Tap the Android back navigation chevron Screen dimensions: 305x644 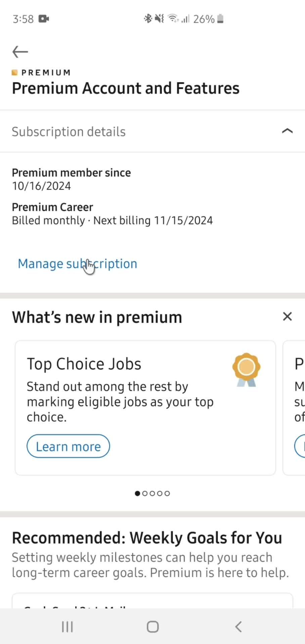tap(238, 627)
